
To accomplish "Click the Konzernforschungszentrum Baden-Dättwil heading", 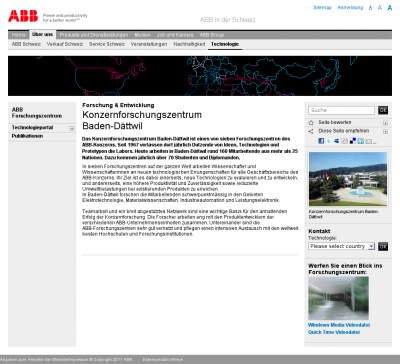I will [142, 120].
